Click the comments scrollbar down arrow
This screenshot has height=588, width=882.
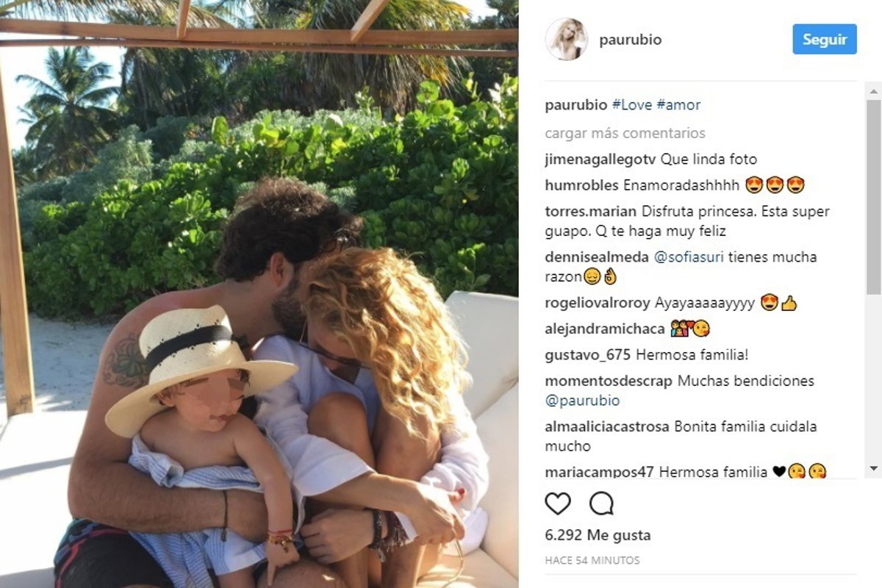(873, 468)
